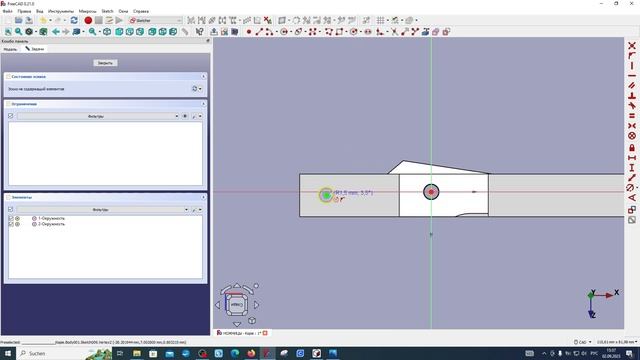
Task: Select the top view cube icon
Action: pyautogui.click(x=129, y=31)
